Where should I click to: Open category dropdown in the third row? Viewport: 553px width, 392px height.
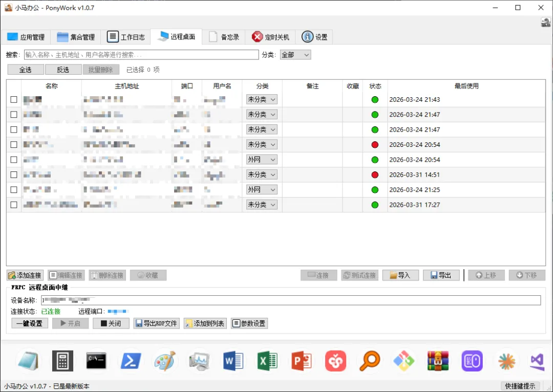pos(262,129)
